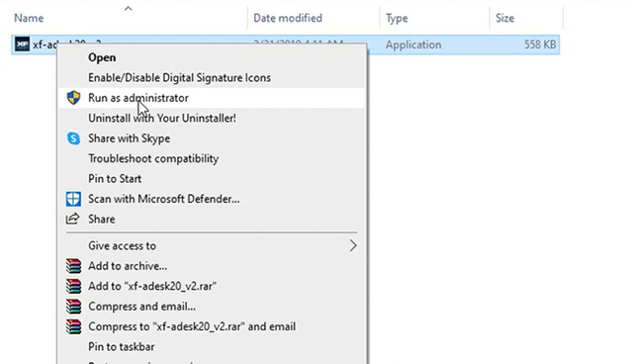Click the sort direction arrow above Name
The height and width of the screenshot is (364, 633).
coord(128,8)
